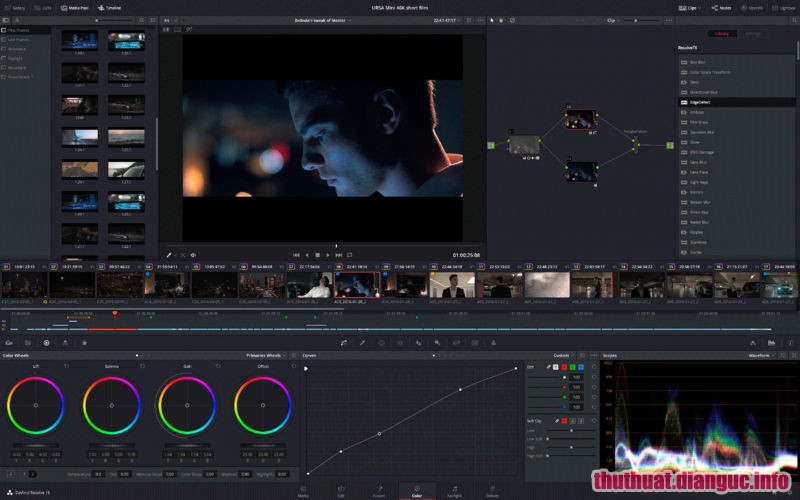Select the pointer tool in node editor
The height and width of the screenshot is (500, 800).
[492, 20]
